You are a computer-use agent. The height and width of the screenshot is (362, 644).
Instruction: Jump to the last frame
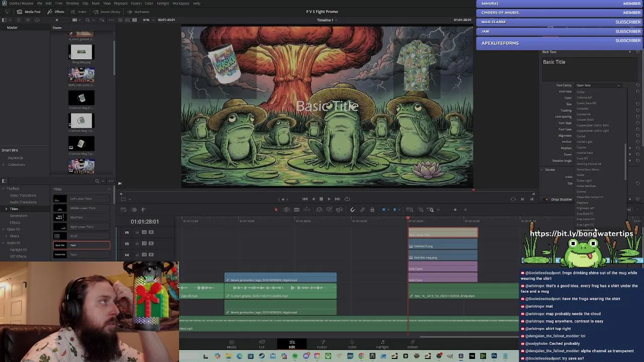[x=337, y=199]
